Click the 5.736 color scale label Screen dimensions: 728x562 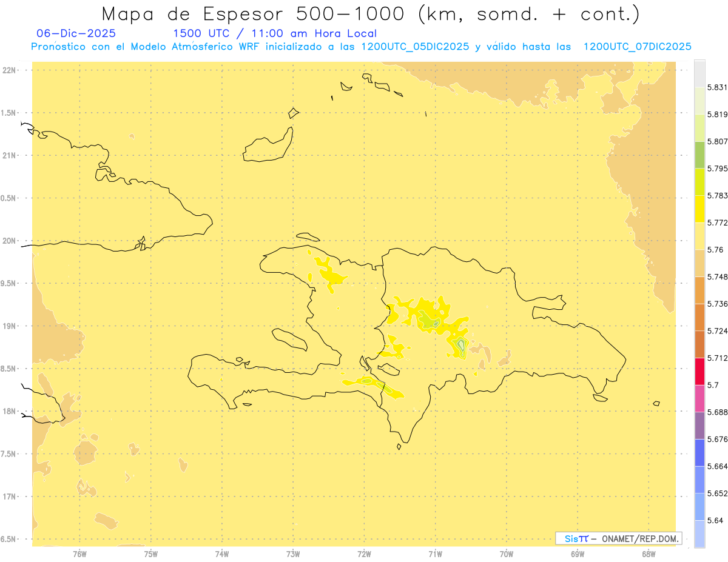click(717, 304)
